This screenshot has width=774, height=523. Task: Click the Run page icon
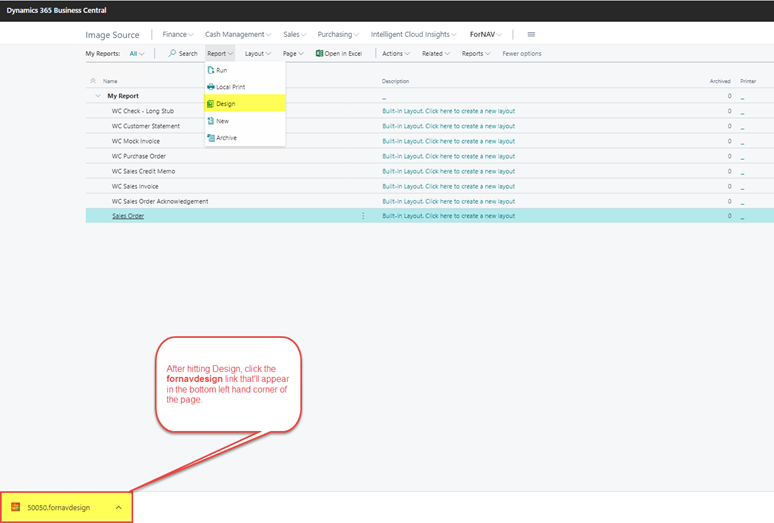click(x=211, y=70)
